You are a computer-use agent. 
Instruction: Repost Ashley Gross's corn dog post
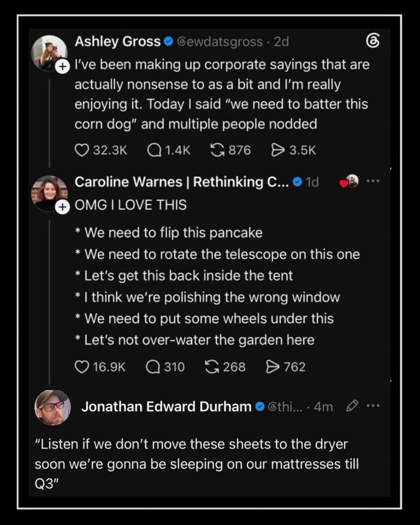pos(217,150)
